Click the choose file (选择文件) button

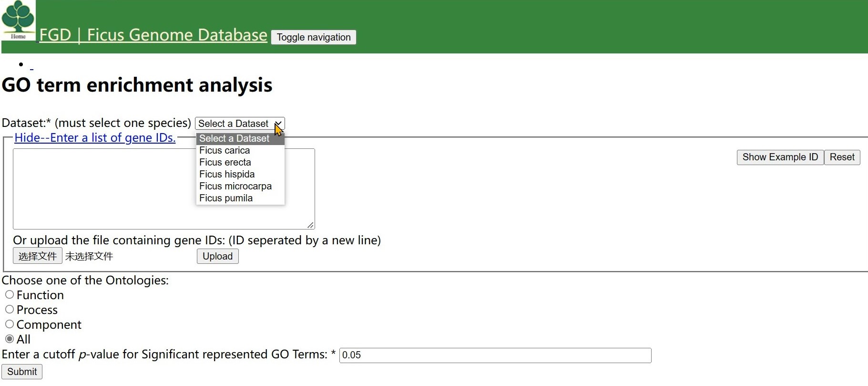click(x=37, y=256)
